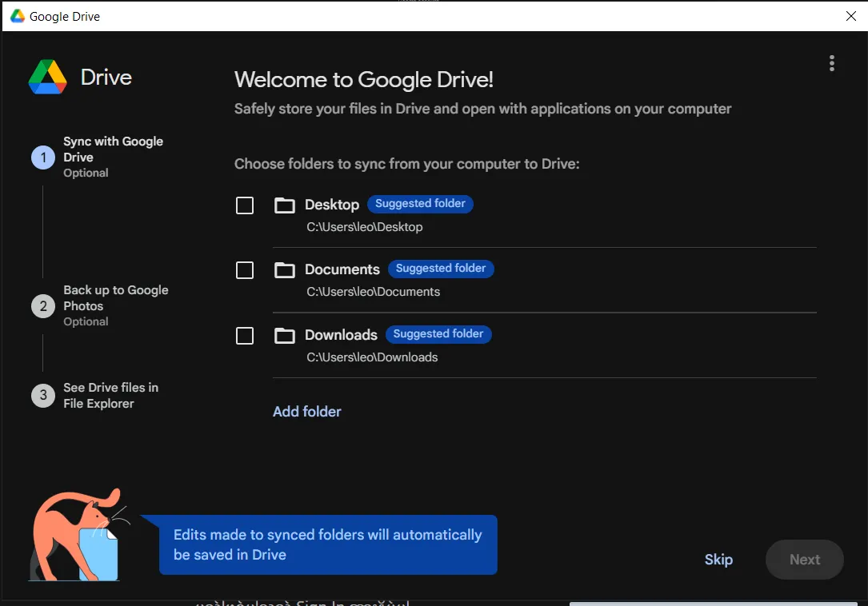Image resolution: width=868 pixels, height=606 pixels.
Task: Click the Google Drive window title text
Action: [x=65, y=17]
